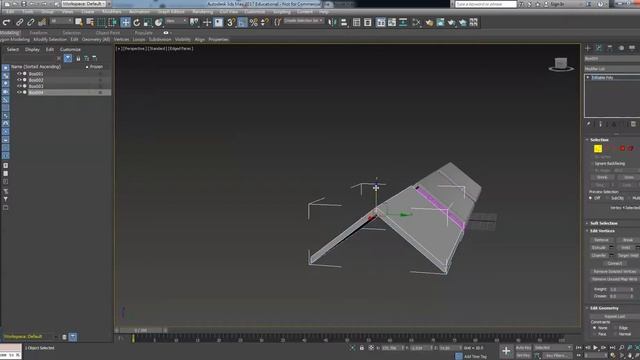Activate the Select and Rotate tool
Viewport: 640px width, 360px height.
(x=137, y=22)
